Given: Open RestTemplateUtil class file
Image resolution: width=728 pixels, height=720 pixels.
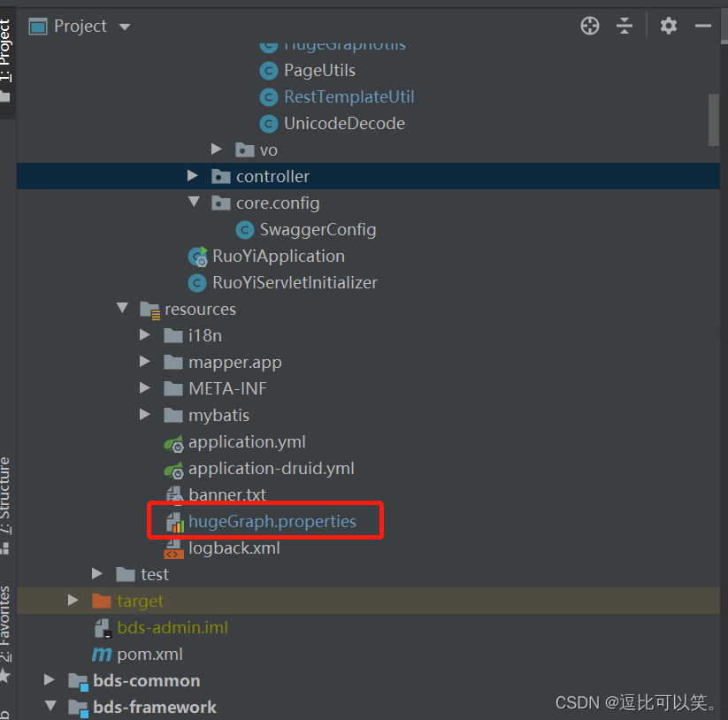Looking at the screenshot, I should (349, 97).
